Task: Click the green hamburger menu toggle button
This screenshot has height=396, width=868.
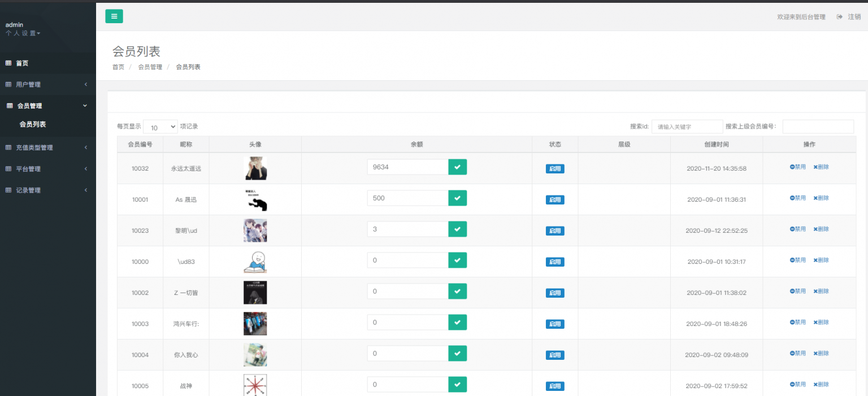Action: click(114, 16)
